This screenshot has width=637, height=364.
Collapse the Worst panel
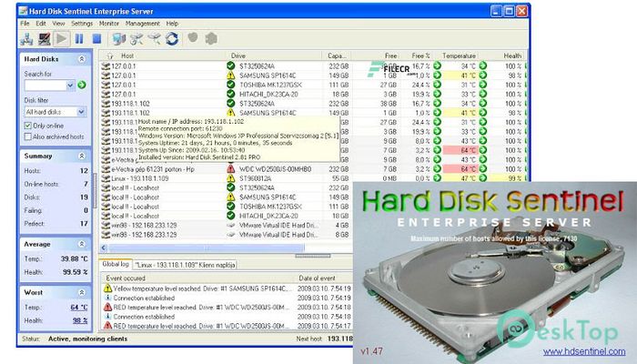coord(82,292)
